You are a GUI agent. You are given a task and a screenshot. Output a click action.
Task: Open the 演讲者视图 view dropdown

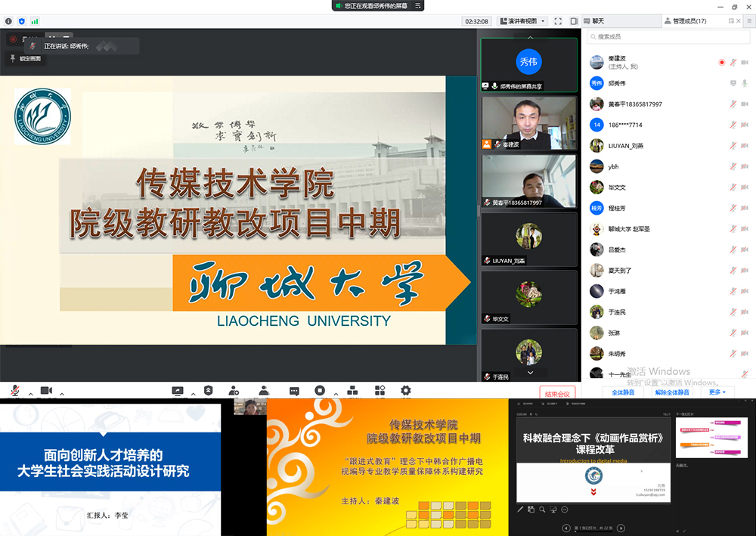pos(526,21)
